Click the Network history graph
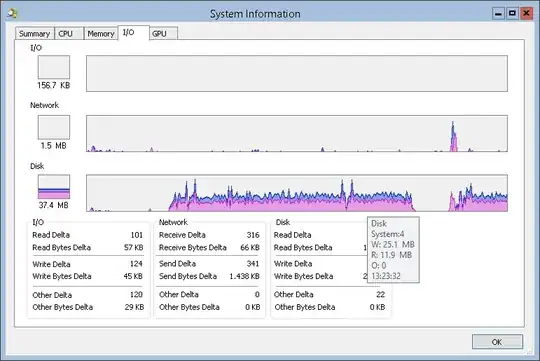Image resolution: width=540 pixels, height=361 pixels. point(297,133)
